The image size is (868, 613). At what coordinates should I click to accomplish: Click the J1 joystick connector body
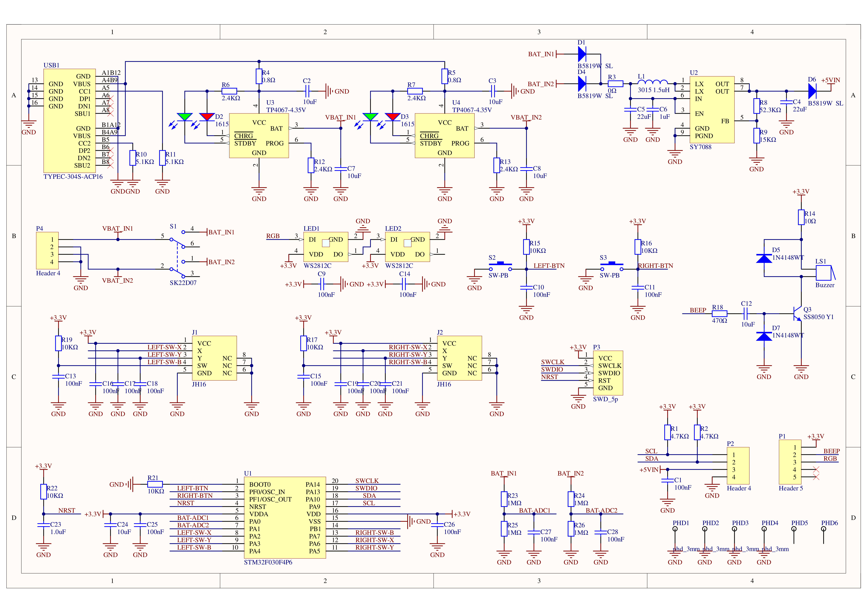tap(214, 358)
